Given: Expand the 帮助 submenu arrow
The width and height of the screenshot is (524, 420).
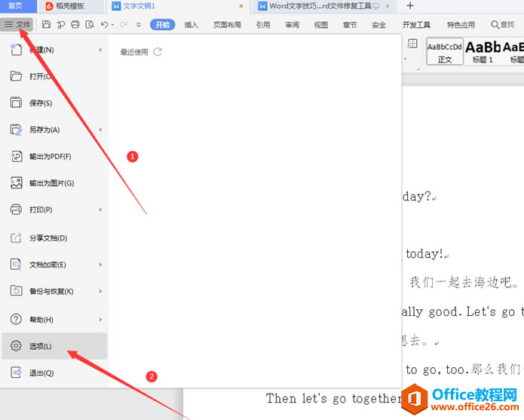Looking at the screenshot, I should [x=100, y=320].
